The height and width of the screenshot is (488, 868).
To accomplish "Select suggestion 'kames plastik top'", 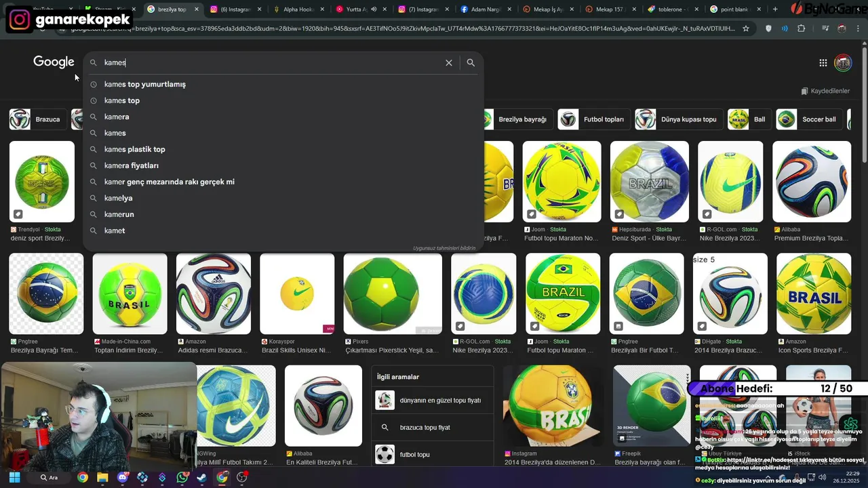I will point(283,149).
